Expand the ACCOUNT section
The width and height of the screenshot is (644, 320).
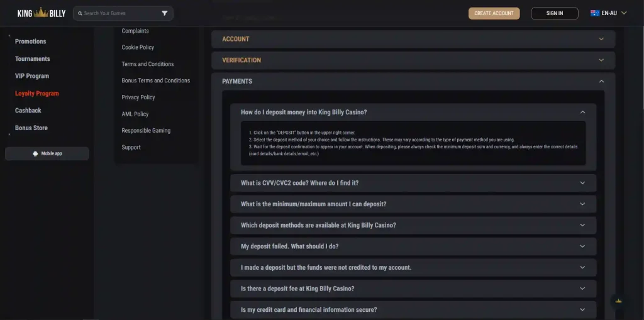coord(413,39)
